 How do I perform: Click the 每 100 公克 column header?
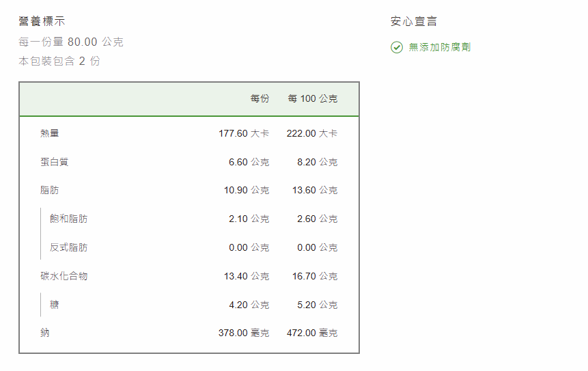(x=312, y=98)
